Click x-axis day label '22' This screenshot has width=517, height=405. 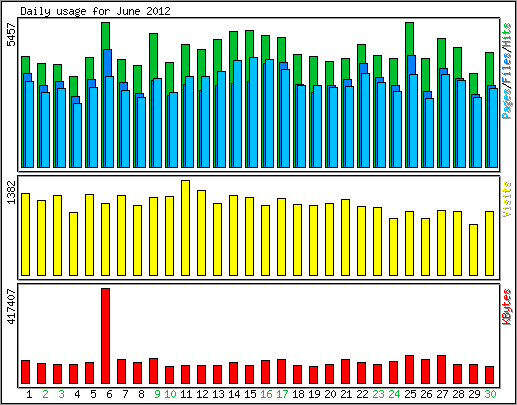(x=362, y=394)
